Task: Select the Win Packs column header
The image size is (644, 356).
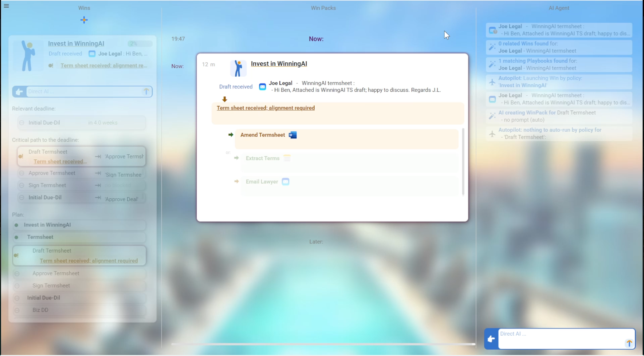Action: 323,8
